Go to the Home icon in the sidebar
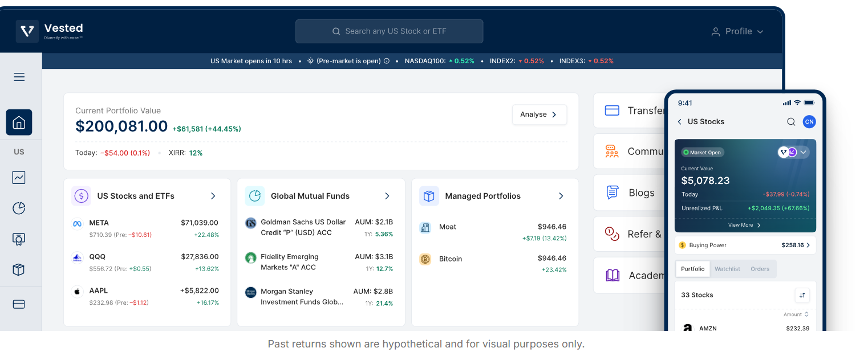This screenshot has height=352, width=868. 19,122
